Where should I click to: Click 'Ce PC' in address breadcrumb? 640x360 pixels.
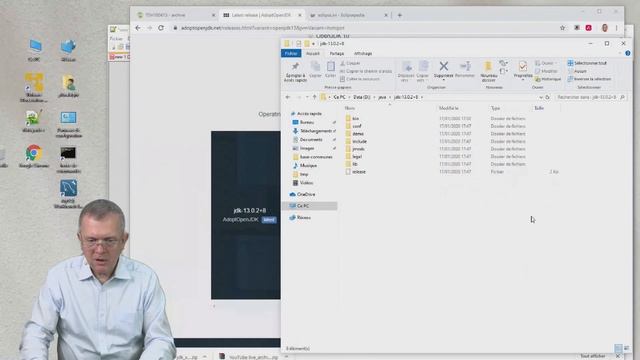[x=339, y=97]
